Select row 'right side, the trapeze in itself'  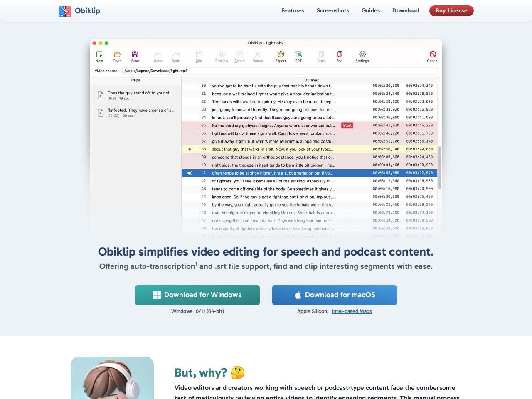309,165
